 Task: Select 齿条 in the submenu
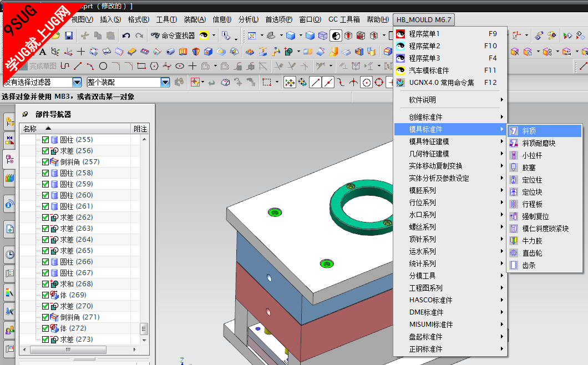[529, 265]
